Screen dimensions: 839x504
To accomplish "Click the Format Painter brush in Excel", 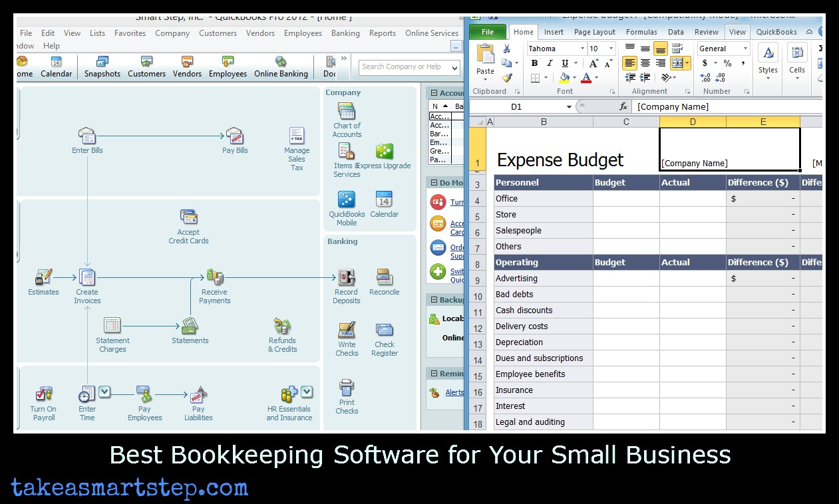I will tap(507, 78).
